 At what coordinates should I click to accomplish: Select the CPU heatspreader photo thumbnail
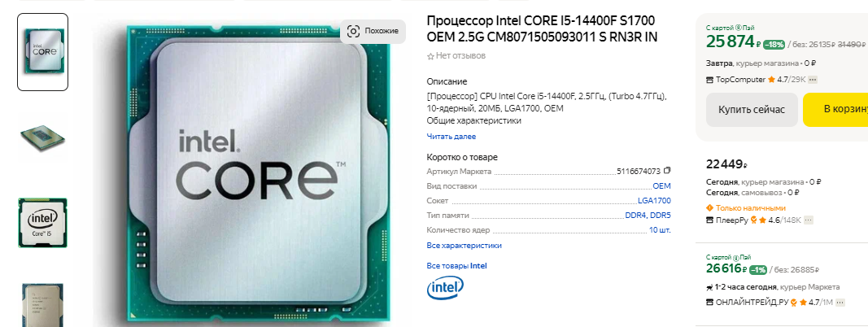pos(42,304)
